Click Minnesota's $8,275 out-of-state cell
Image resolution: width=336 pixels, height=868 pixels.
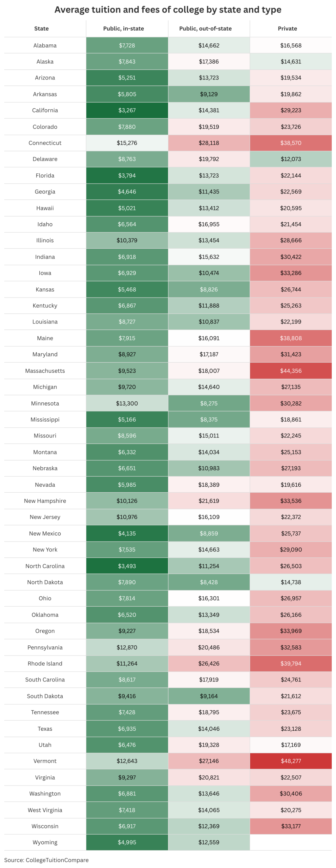pyautogui.click(x=209, y=403)
